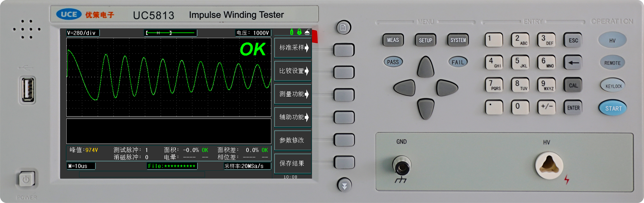Click the waveform range marker bar

(x=171, y=33)
